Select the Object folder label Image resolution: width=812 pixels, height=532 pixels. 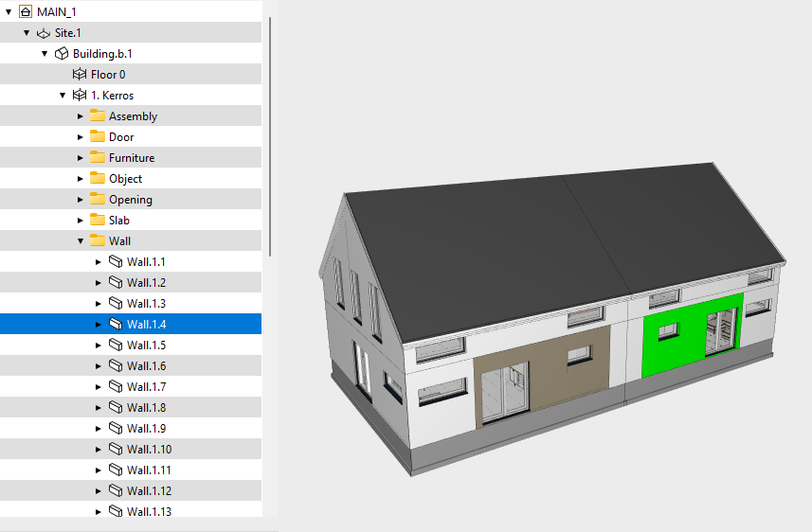tap(125, 179)
